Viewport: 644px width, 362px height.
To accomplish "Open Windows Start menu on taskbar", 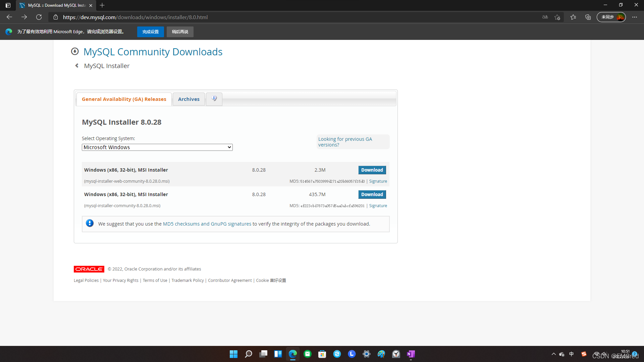I will (x=233, y=354).
